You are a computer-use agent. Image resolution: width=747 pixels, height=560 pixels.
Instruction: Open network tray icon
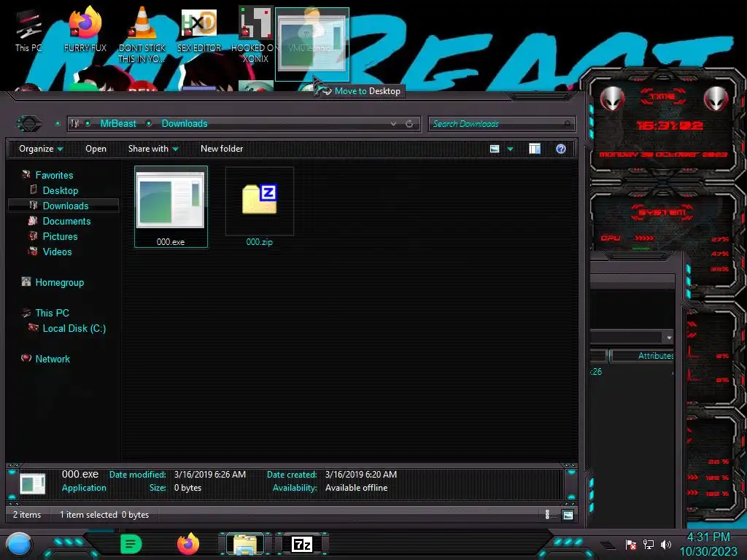tap(649, 545)
